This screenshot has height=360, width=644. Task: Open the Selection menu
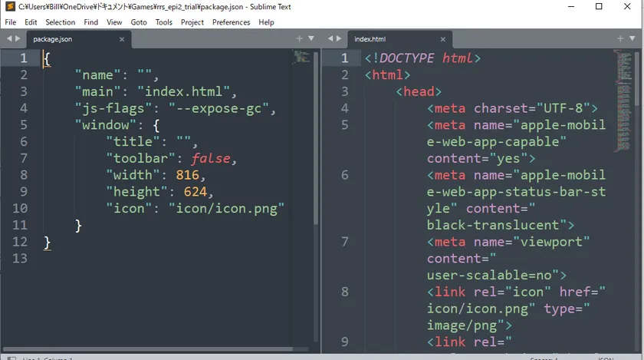click(60, 22)
